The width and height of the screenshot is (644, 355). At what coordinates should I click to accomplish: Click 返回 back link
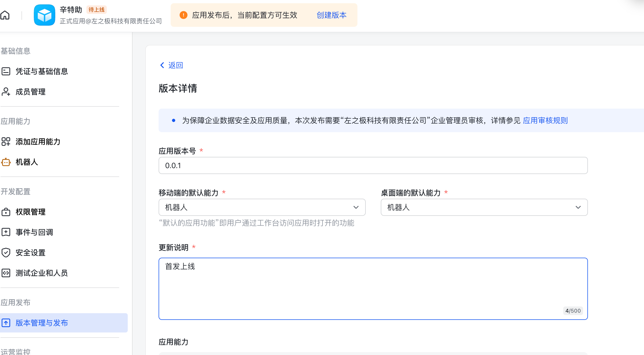[172, 65]
